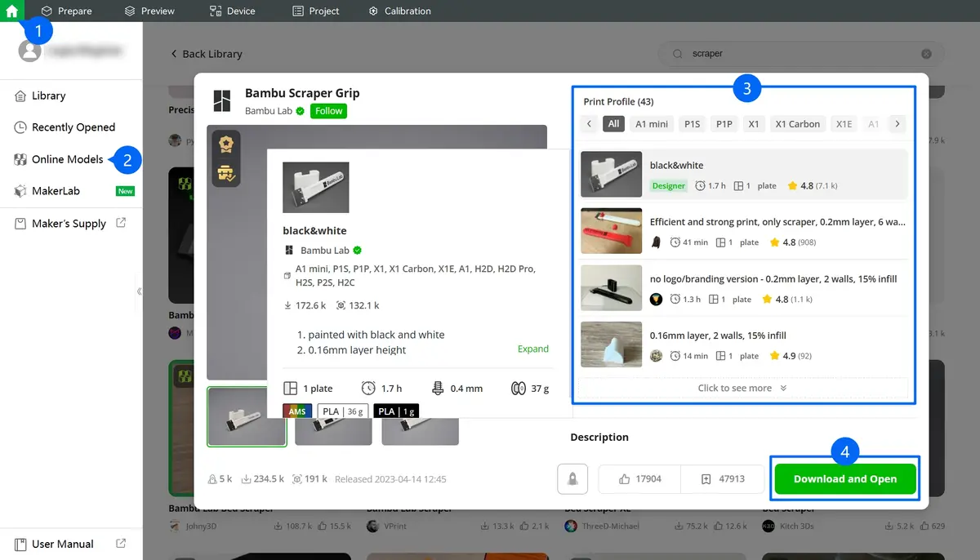The width and height of the screenshot is (980, 560).
Task: Click the award badge icon on preview
Action: [x=226, y=145]
